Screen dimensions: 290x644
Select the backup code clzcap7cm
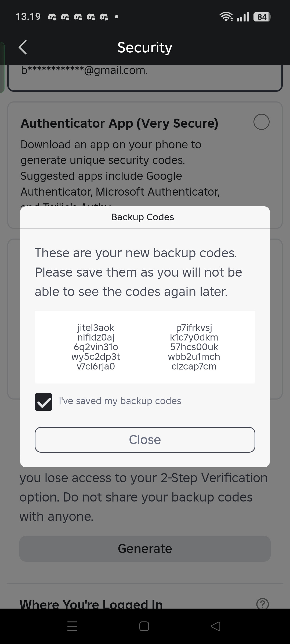point(194,366)
